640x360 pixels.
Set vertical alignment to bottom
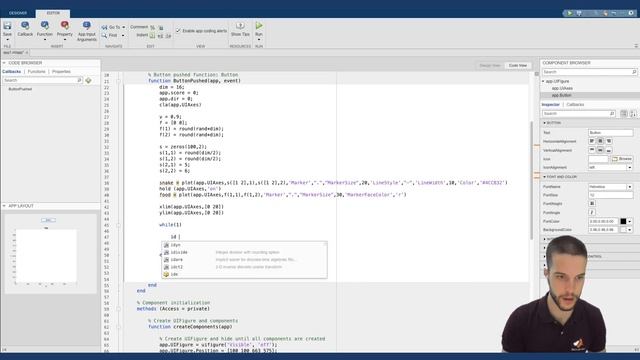609,150
